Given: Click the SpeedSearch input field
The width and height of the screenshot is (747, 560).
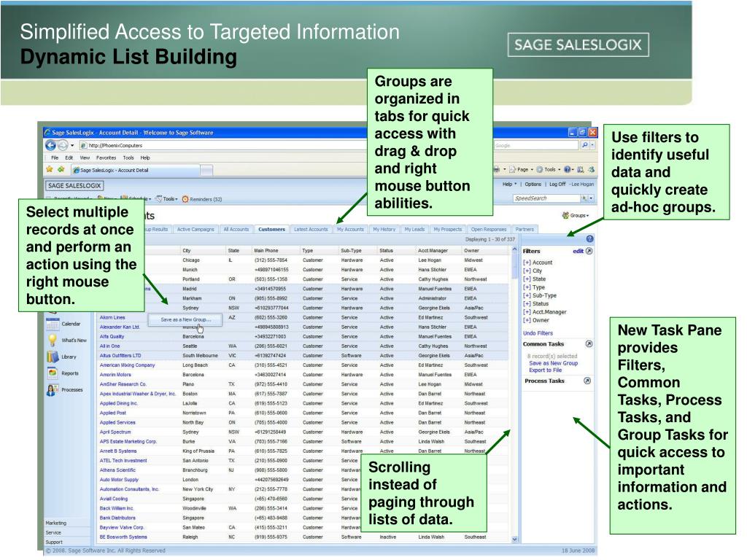Looking at the screenshot, I should pyautogui.click(x=546, y=198).
